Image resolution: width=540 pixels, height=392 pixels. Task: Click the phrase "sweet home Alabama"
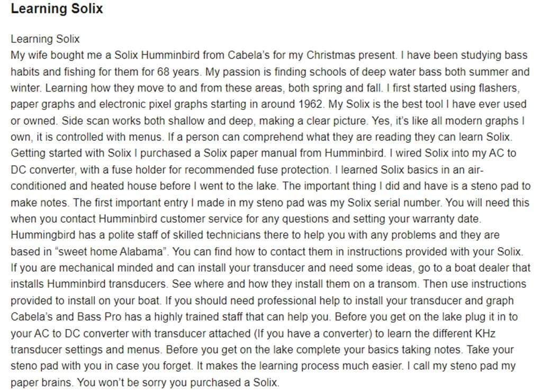pos(110,252)
